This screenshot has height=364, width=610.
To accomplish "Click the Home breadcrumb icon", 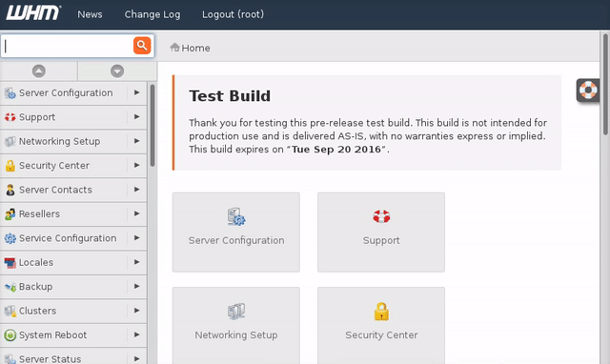I will coord(174,48).
